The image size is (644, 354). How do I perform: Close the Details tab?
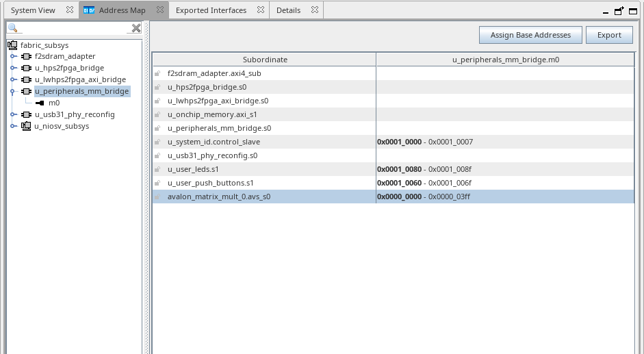(315, 10)
